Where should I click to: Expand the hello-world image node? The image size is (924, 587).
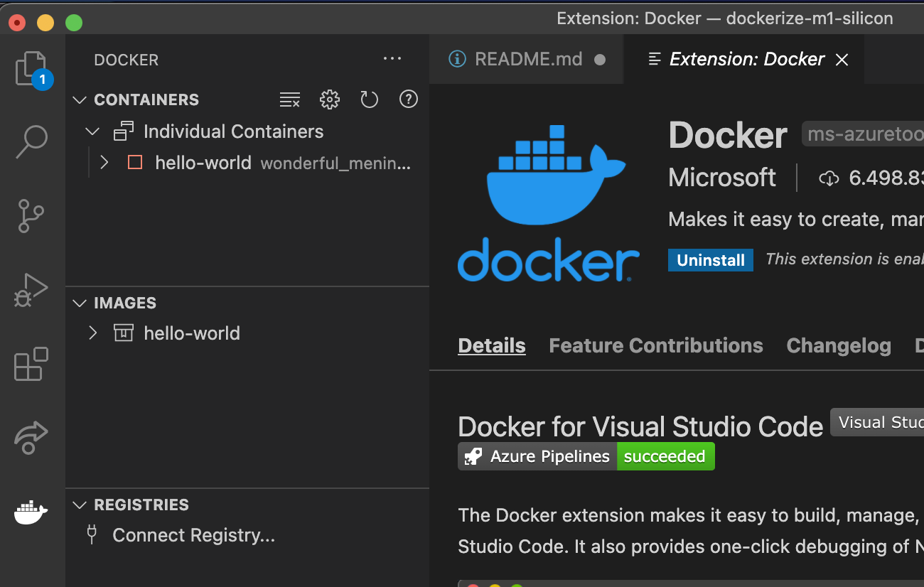pos(92,333)
